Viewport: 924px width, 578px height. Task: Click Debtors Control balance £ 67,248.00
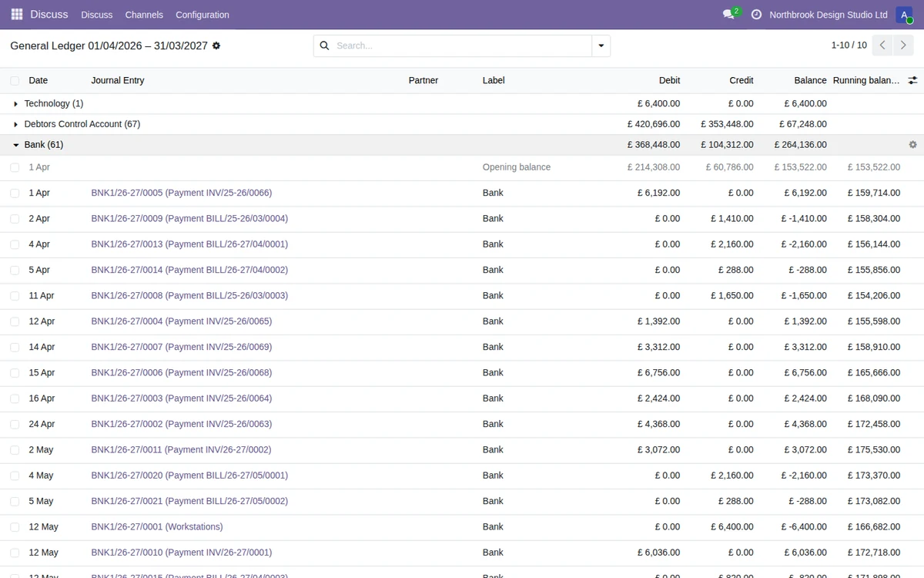coord(802,124)
